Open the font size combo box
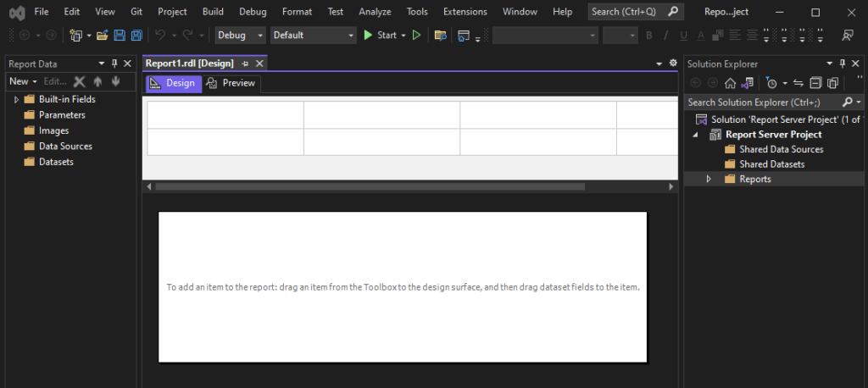The height and width of the screenshot is (388, 868). tap(620, 35)
